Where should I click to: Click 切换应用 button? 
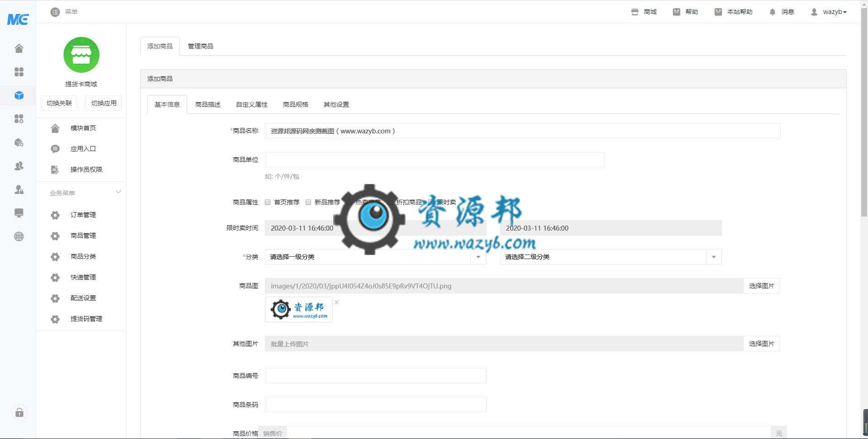pos(104,103)
